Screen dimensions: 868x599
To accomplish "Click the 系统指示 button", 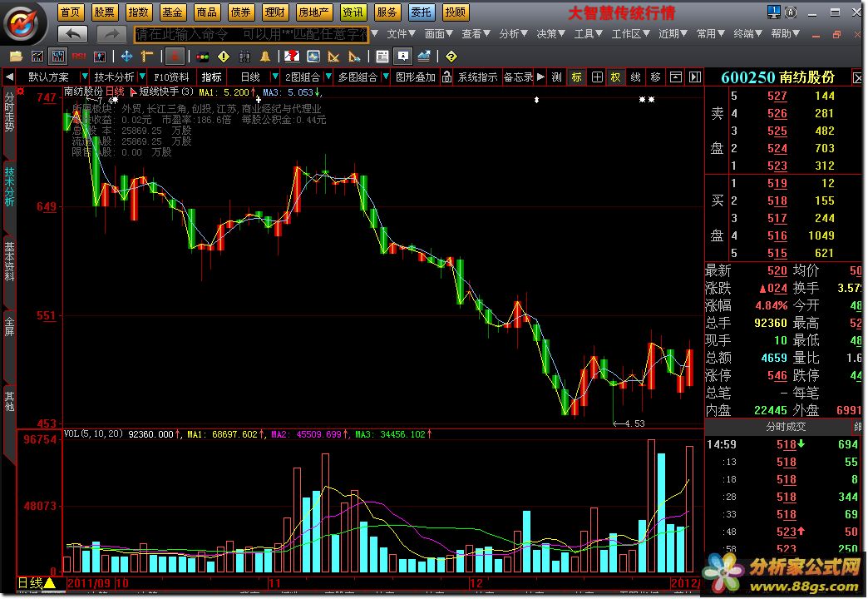I will tap(477, 77).
